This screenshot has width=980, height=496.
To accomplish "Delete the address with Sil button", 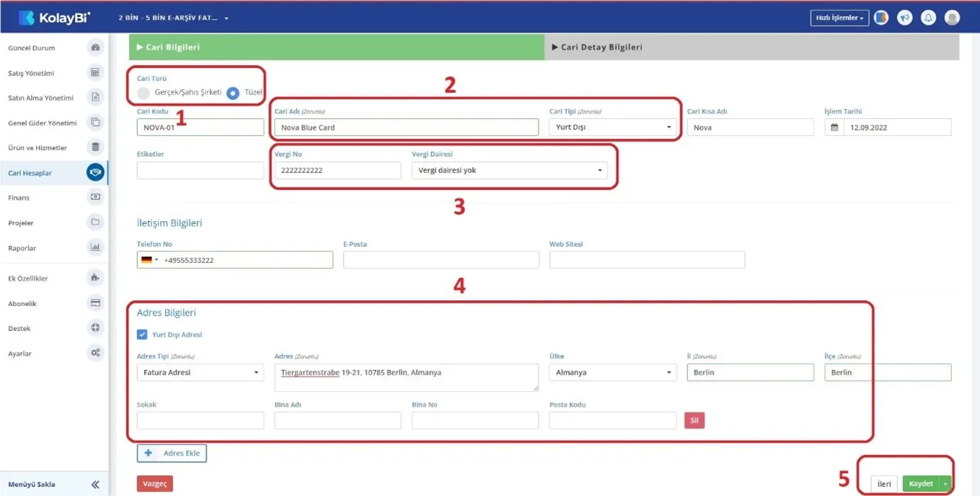I will tap(694, 420).
